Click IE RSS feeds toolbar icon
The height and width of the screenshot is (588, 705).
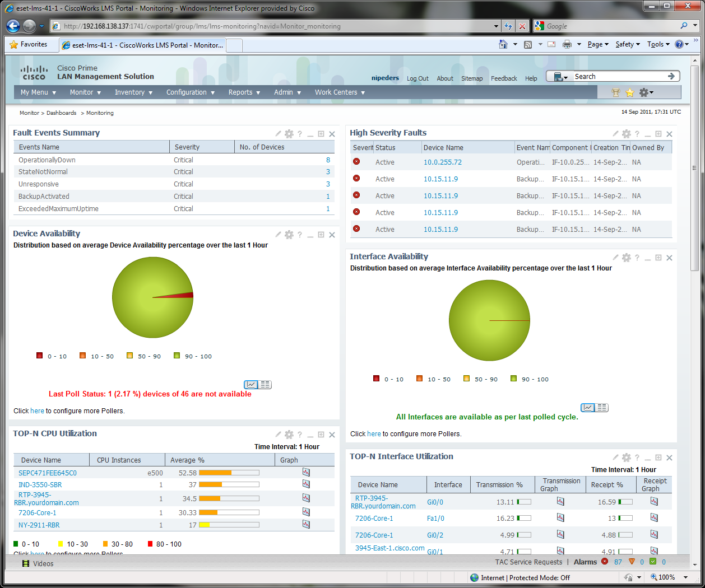click(528, 44)
